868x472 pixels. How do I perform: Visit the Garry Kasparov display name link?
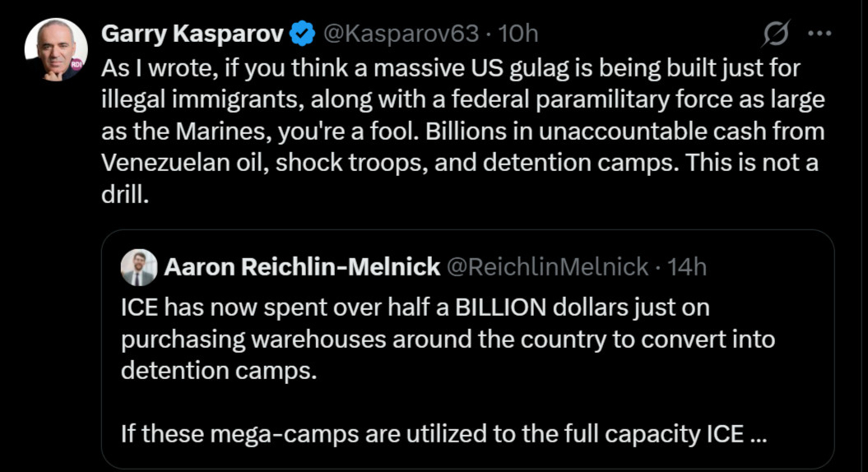coord(193,34)
